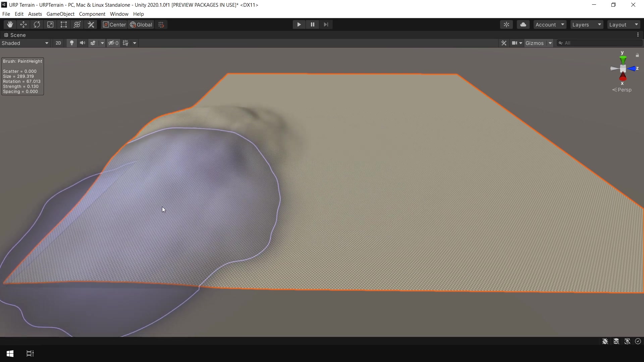The image size is (644, 362).
Task: Open the custom editor tools icon
Action: pos(91,24)
